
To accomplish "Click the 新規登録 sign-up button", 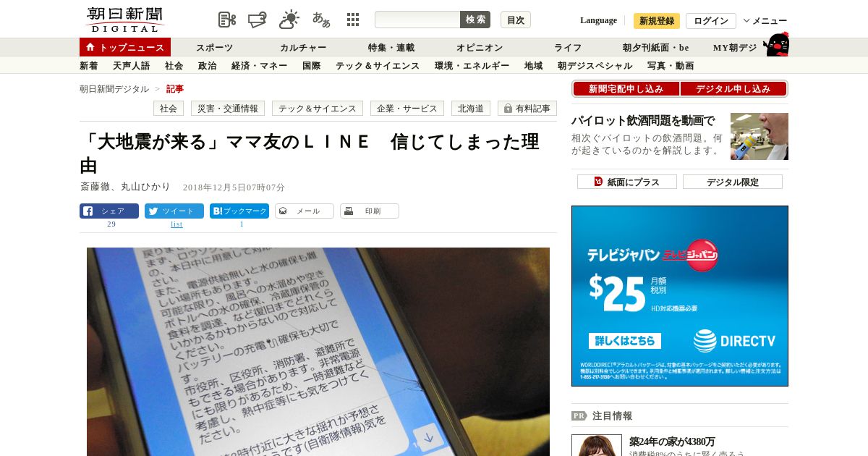I will click(657, 21).
